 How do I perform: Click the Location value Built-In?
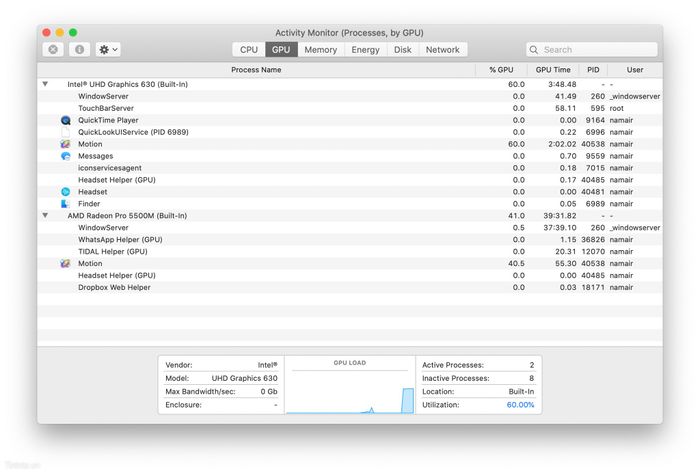point(521,391)
